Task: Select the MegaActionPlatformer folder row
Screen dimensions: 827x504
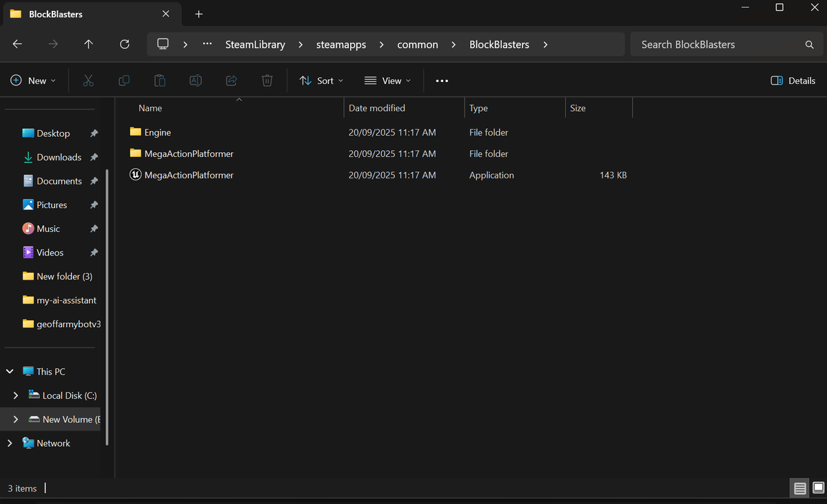Action: pos(378,154)
